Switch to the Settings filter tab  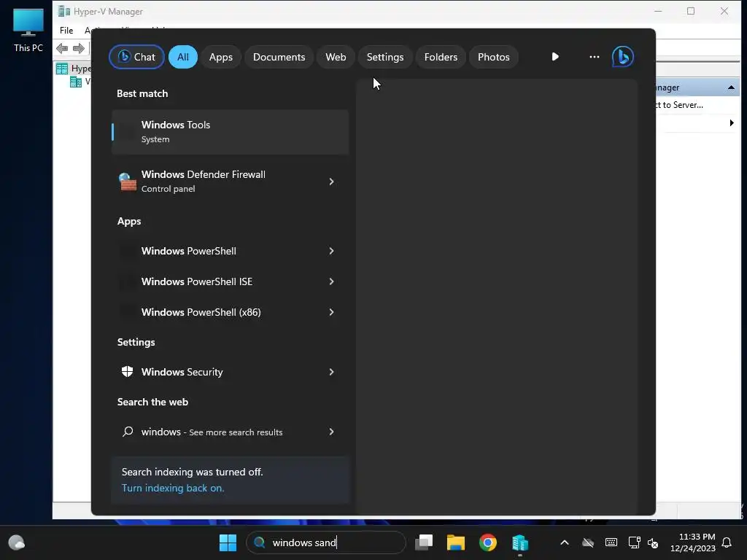[x=385, y=57]
